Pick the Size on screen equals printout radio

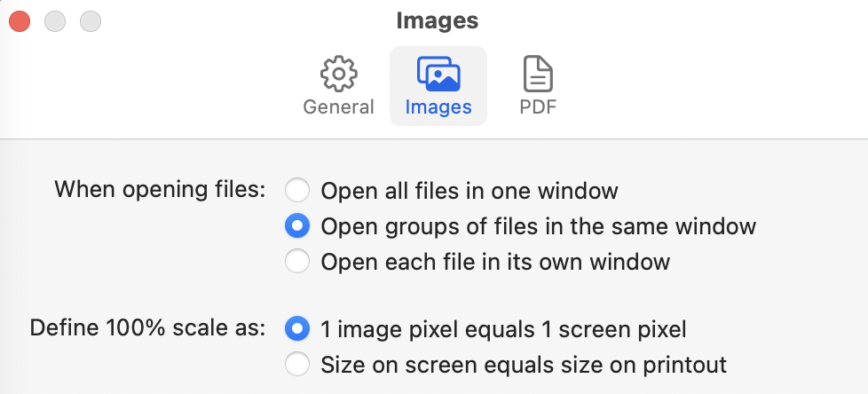click(x=297, y=364)
